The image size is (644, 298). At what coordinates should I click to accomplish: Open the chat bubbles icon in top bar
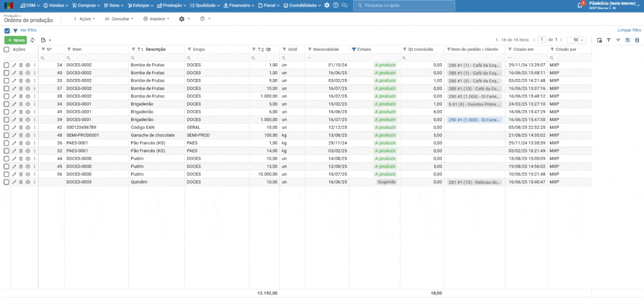click(x=345, y=6)
